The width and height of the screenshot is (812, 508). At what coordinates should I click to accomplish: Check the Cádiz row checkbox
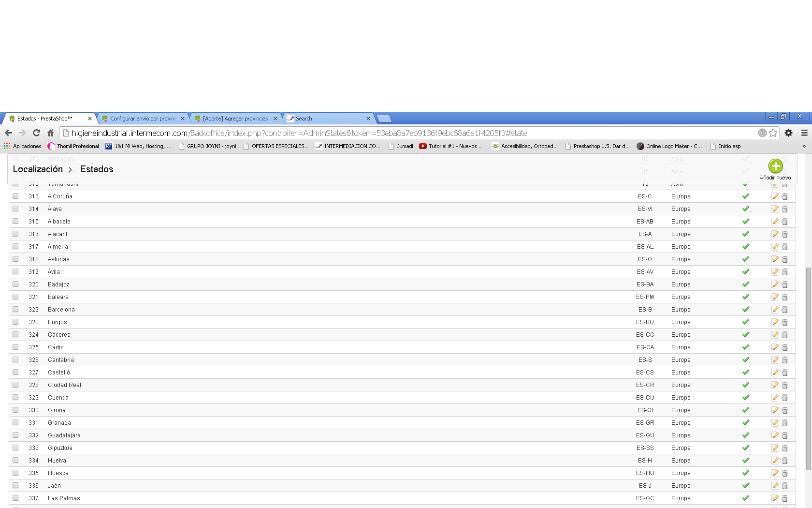15,347
